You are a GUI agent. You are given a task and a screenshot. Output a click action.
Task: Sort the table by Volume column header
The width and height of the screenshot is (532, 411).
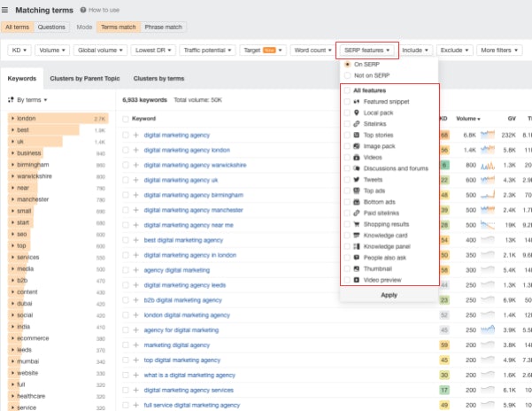467,118
